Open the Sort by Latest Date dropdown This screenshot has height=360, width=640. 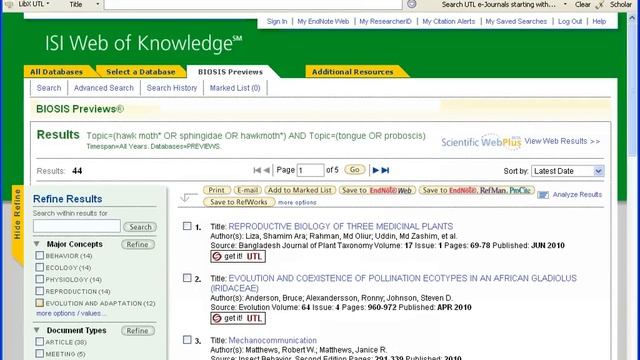(x=567, y=171)
